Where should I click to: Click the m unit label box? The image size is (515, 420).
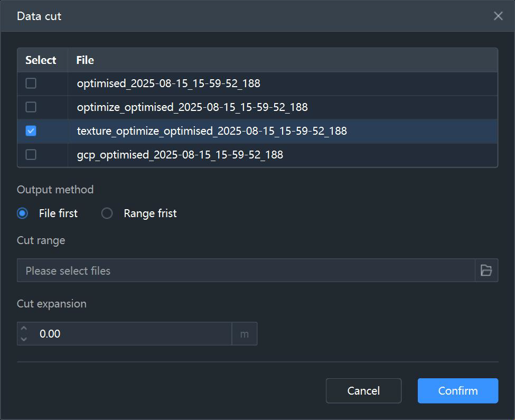(x=245, y=334)
